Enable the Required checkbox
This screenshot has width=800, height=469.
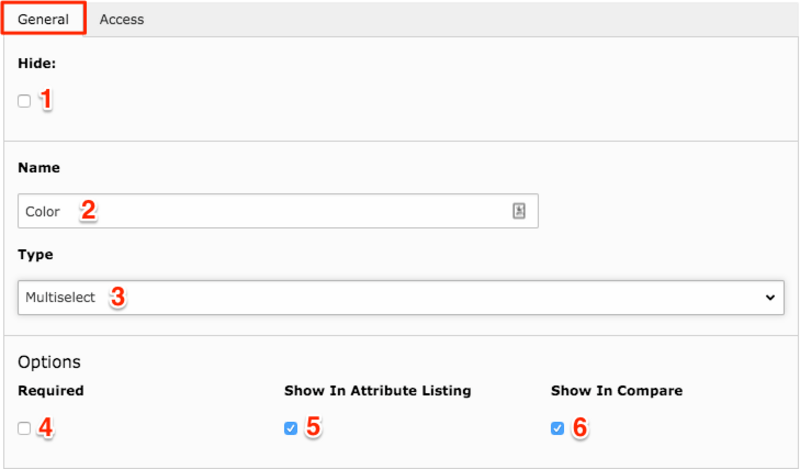(x=24, y=428)
